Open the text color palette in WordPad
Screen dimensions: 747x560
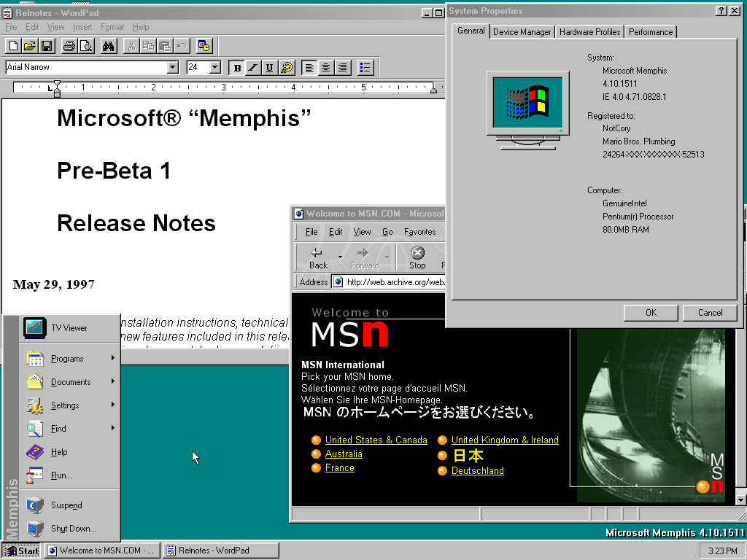coord(287,68)
